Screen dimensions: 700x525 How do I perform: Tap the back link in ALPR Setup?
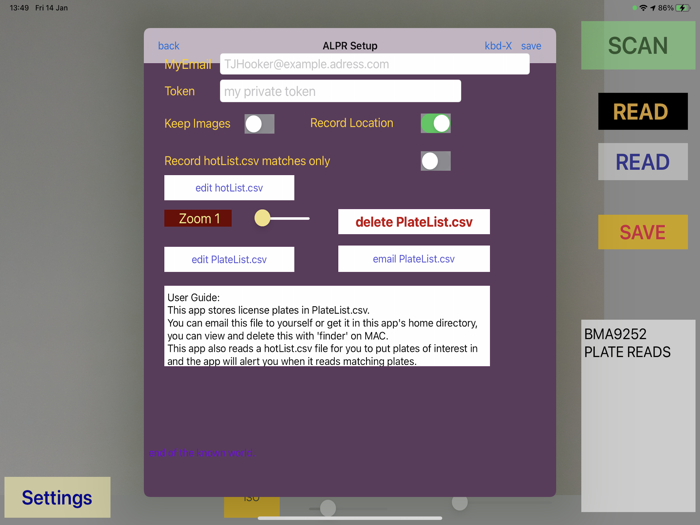[168, 46]
